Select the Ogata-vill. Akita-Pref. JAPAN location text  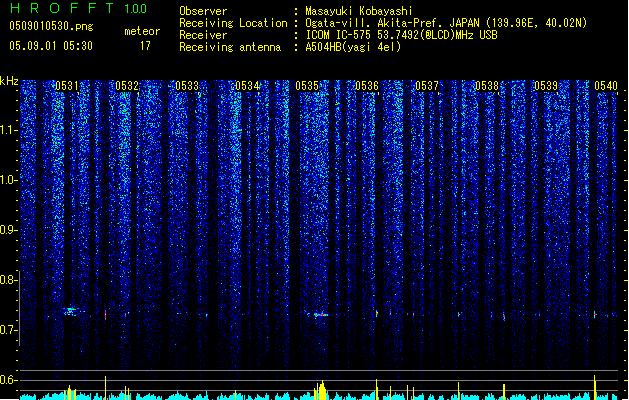pos(446,23)
